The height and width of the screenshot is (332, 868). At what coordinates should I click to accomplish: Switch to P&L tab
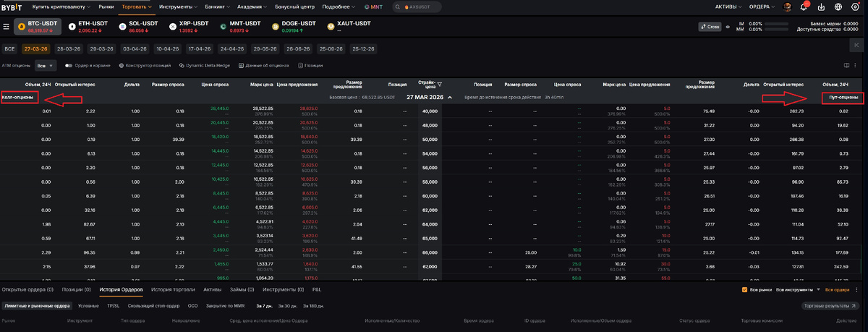[317, 289]
